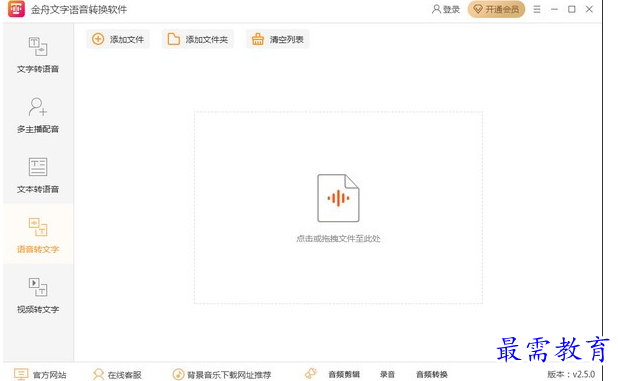618x381 pixels.
Task: Select the 语音转文字 sidebar item
Action: coord(38,235)
